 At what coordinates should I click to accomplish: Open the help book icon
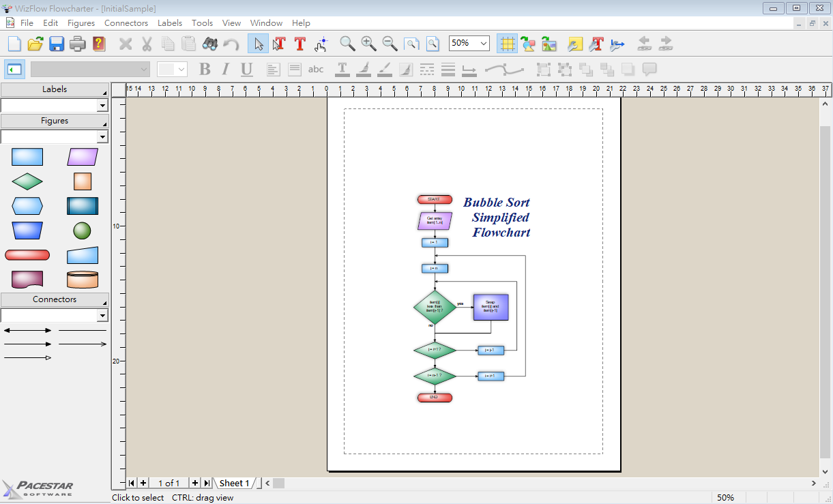click(x=99, y=44)
